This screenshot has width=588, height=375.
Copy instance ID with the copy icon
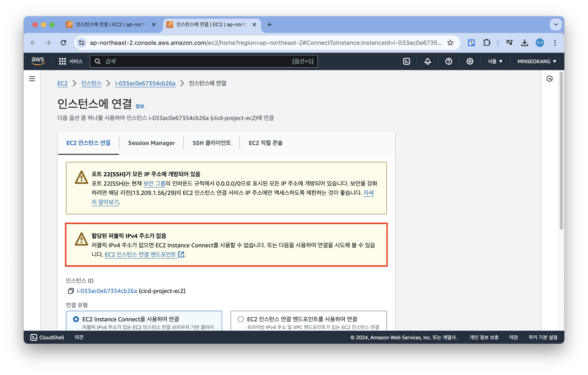[x=71, y=291]
